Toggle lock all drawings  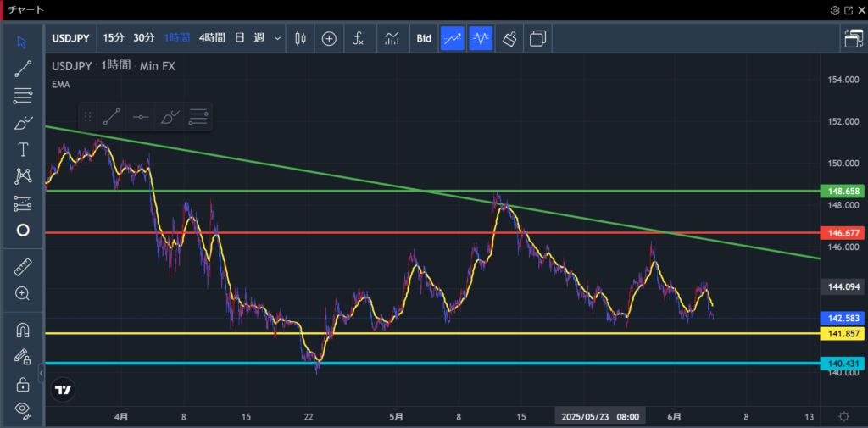tap(23, 384)
